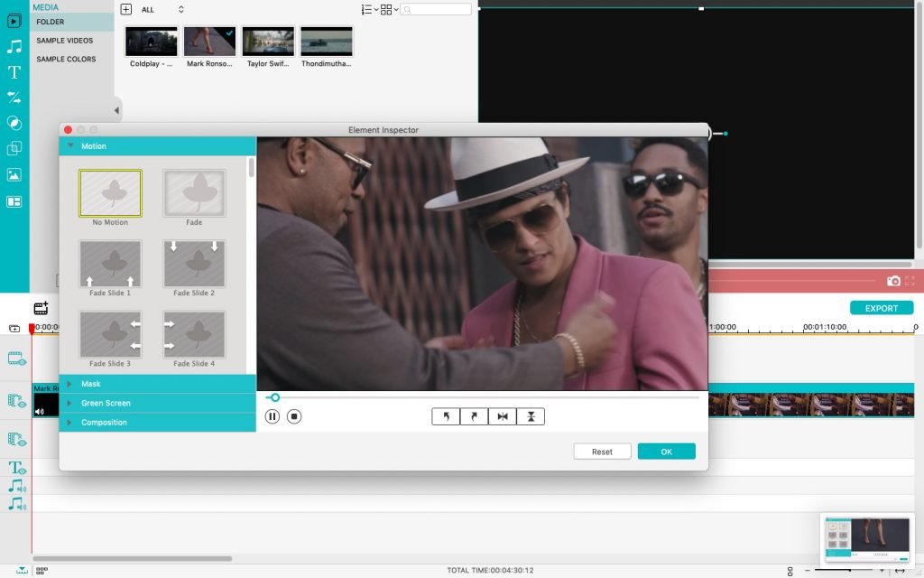Open the sort order dropdown in media panel

coord(369,9)
